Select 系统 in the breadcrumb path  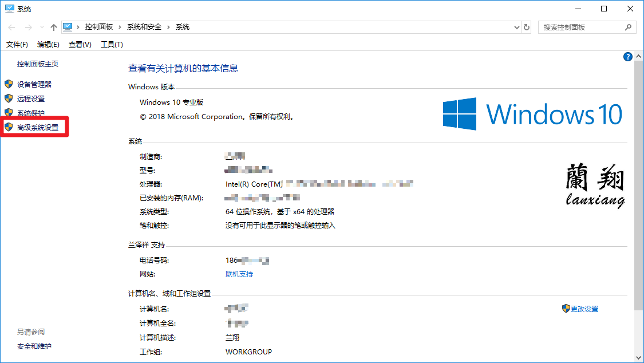[x=183, y=27]
